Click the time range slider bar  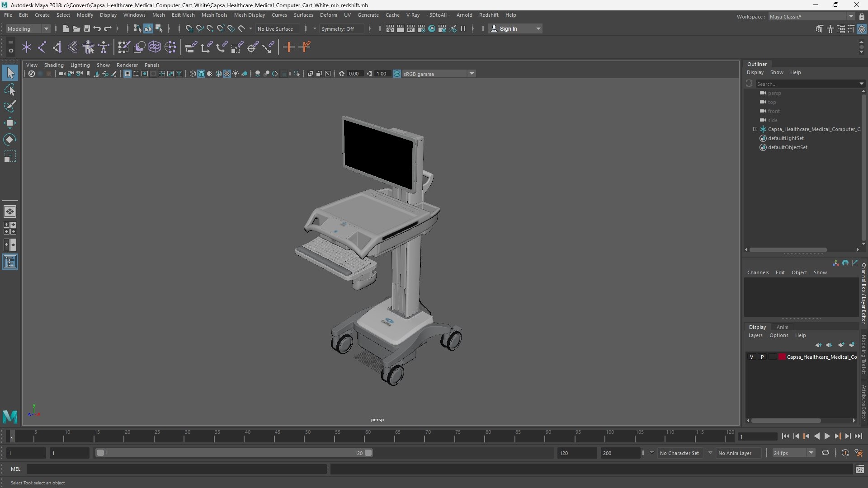tap(234, 453)
